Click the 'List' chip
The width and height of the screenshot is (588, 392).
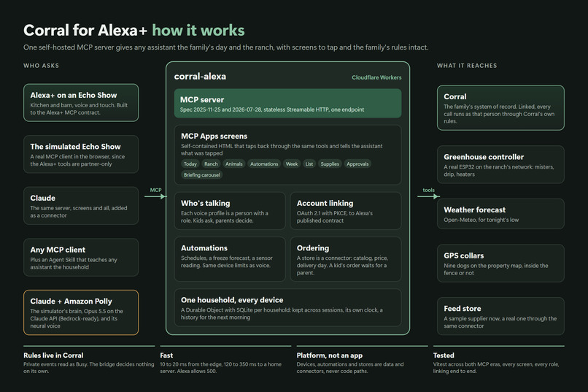point(309,164)
